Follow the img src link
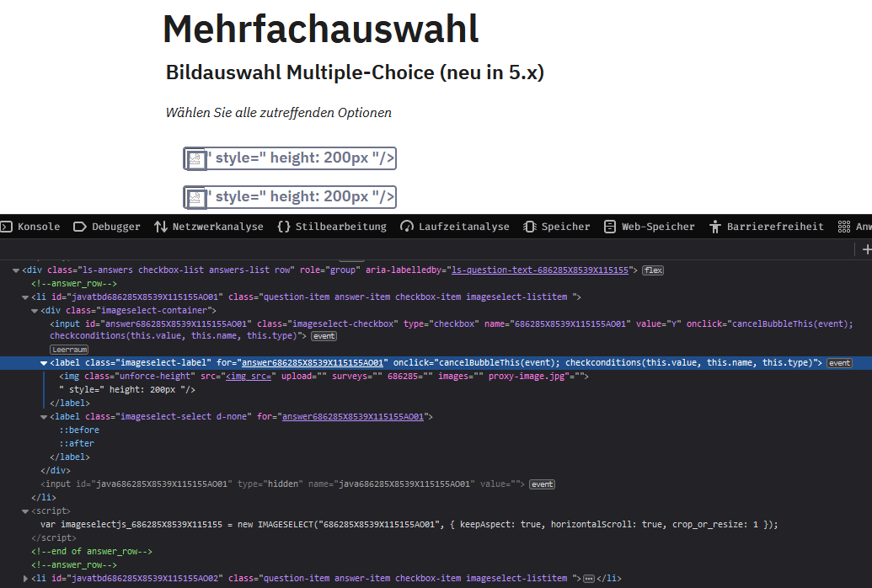The height and width of the screenshot is (588, 872). click(x=249, y=376)
